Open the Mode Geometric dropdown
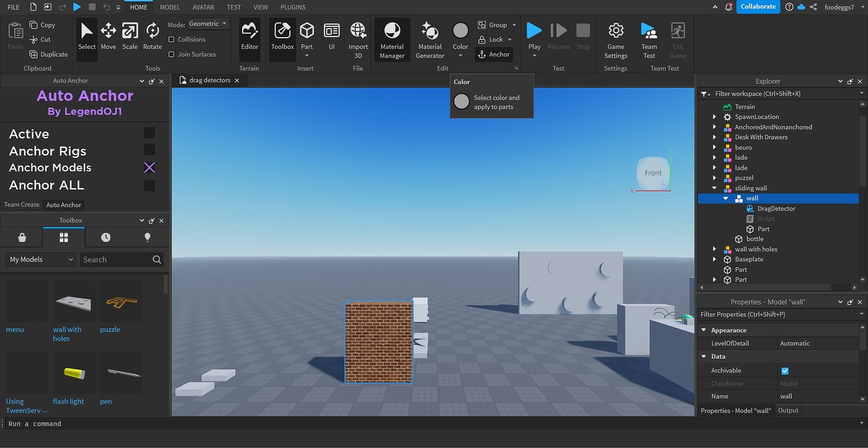The image size is (868, 448). [x=208, y=23]
